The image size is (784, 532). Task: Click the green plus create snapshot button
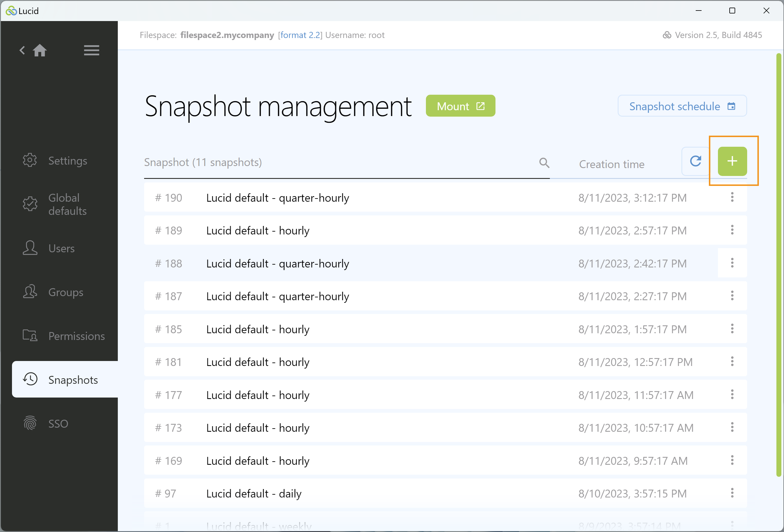tap(732, 161)
